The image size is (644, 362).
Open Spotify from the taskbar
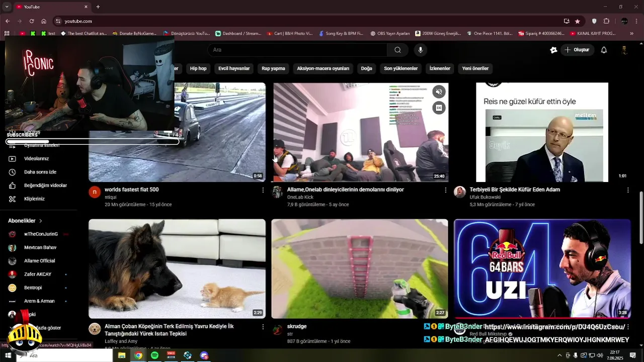[x=154, y=355]
